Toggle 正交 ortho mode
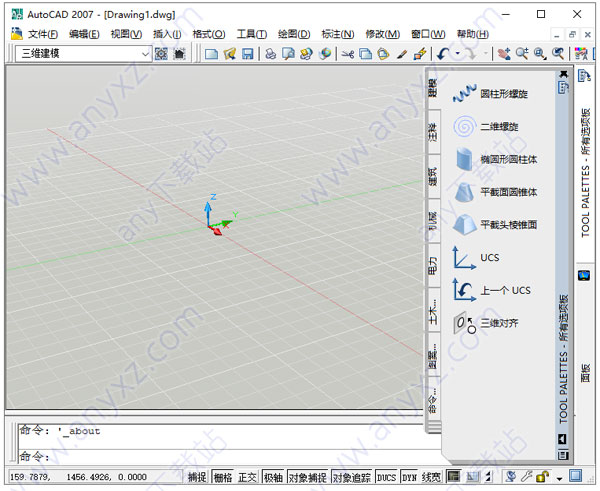The width and height of the screenshot is (600, 491). pyautogui.click(x=247, y=477)
